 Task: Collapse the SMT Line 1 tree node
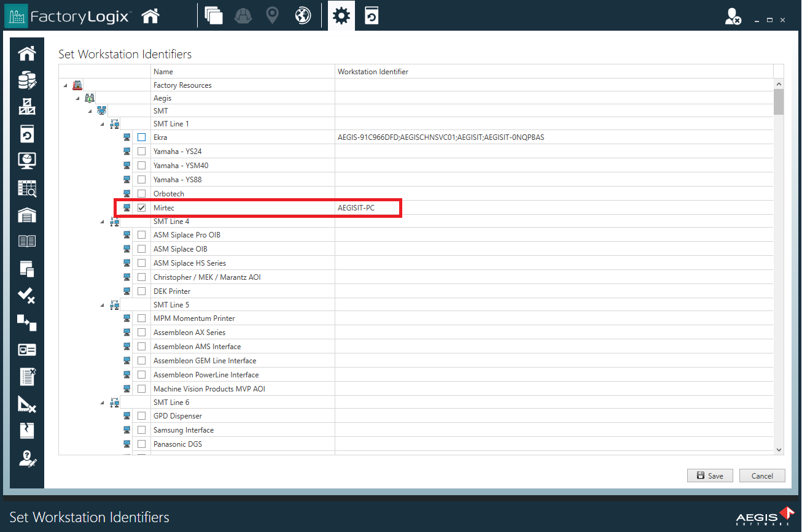[x=102, y=123]
